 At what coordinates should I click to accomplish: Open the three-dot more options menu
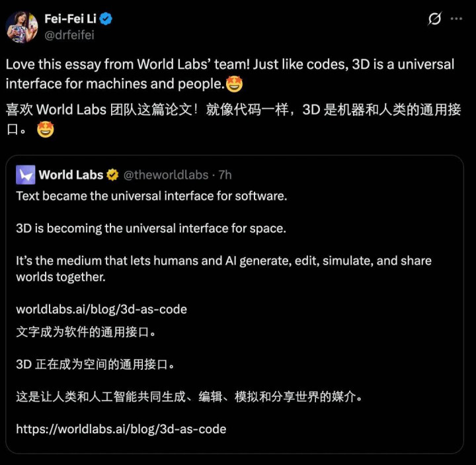point(456,19)
